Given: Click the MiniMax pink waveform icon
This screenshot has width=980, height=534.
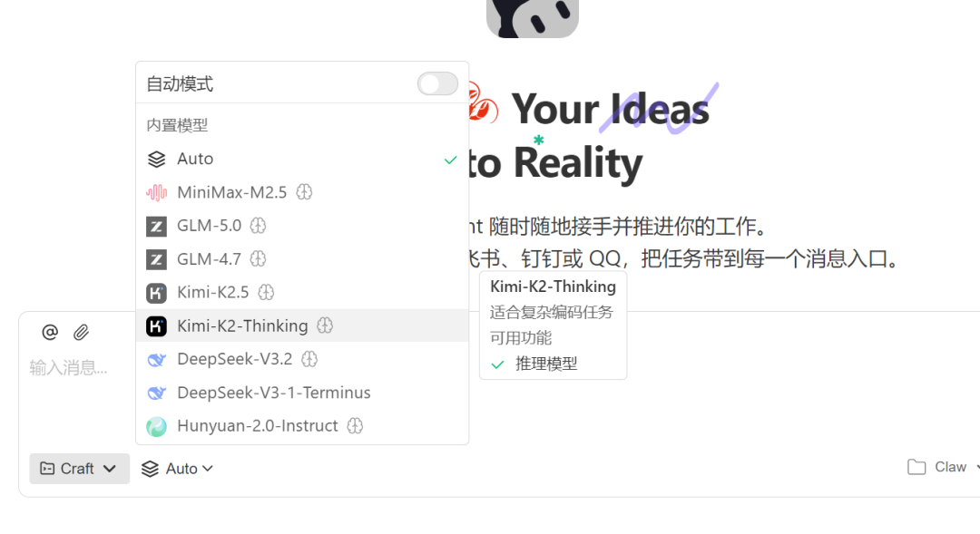Looking at the screenshot, I should tap(156, 192).
